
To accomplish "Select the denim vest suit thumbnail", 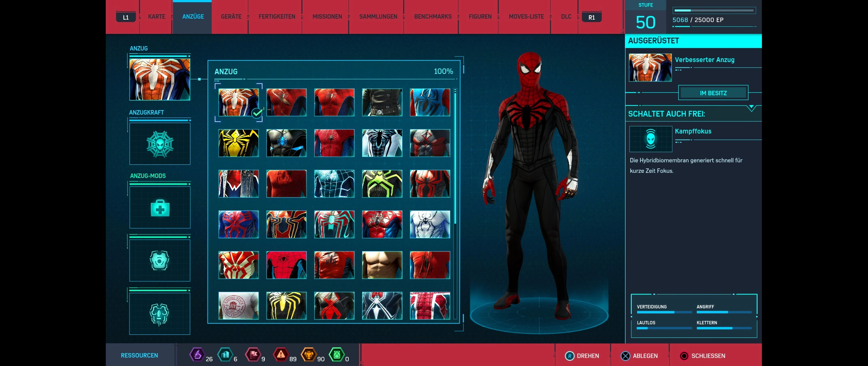I will click(239, 184).
